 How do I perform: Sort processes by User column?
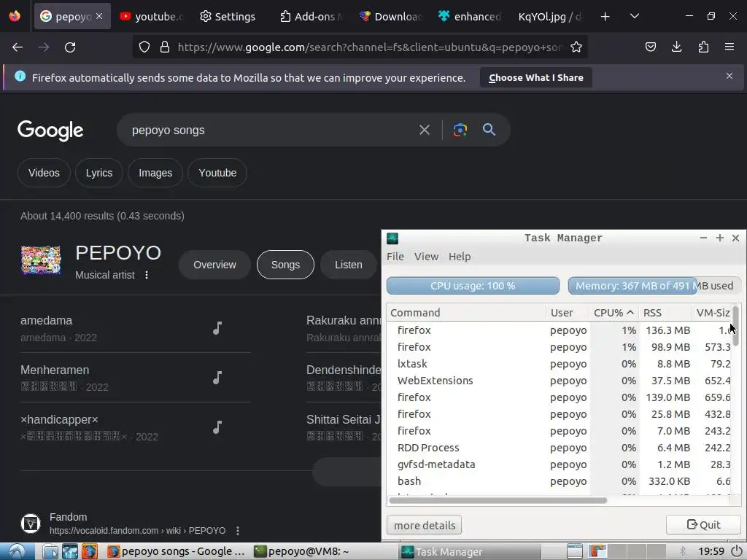click(568, 313)
